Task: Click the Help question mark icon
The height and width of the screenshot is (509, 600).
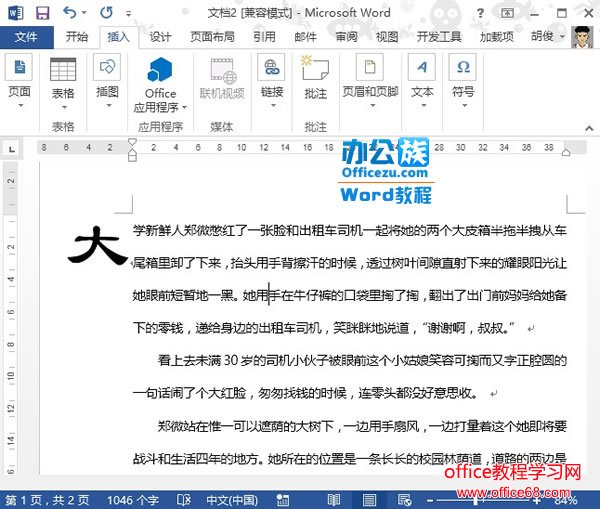Action: click(x=480, y=13)
